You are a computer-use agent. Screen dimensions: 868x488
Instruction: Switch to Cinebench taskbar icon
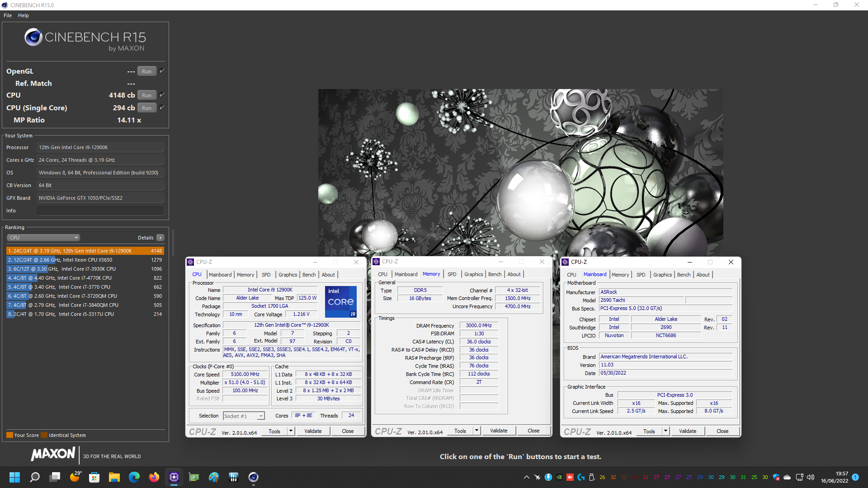point(253,477)
